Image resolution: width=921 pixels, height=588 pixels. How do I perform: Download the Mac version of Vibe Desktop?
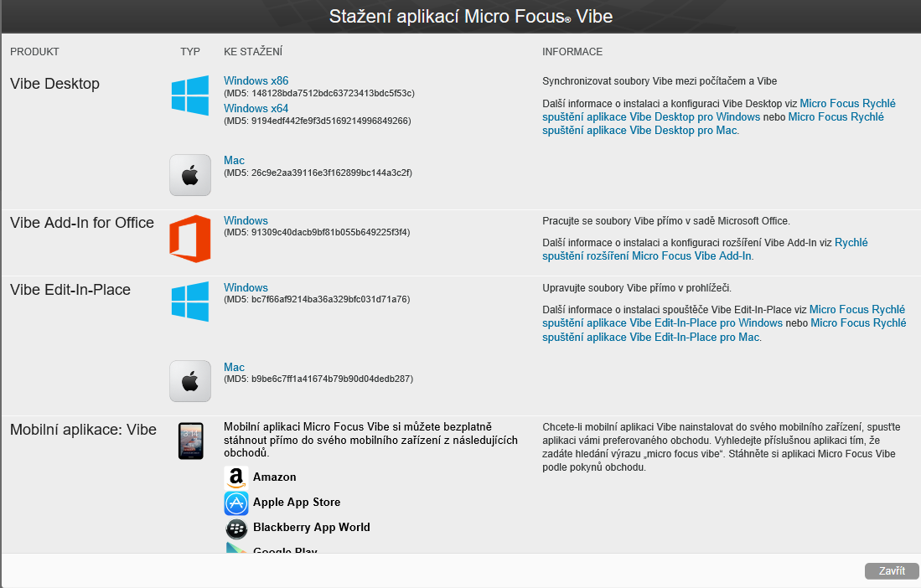click(234, 161)
